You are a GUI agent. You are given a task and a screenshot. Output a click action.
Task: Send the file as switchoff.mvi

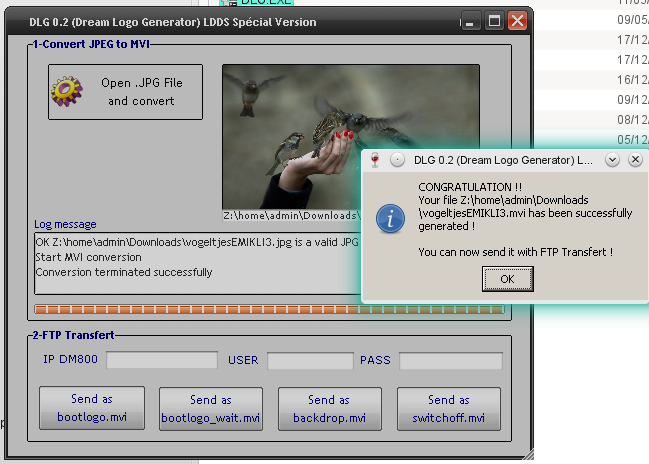pos(449,409)
